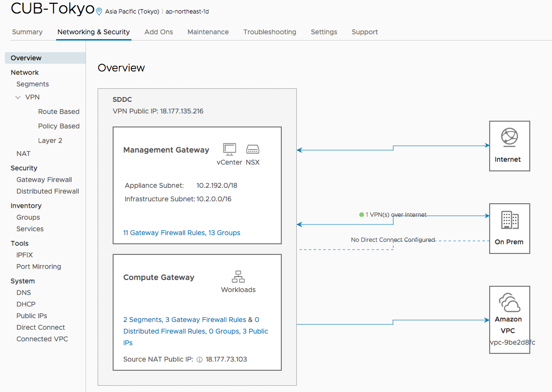This screenshot has width=552, height=392.
Task: Open Groups under Inventory
Action: click(28, 217)
